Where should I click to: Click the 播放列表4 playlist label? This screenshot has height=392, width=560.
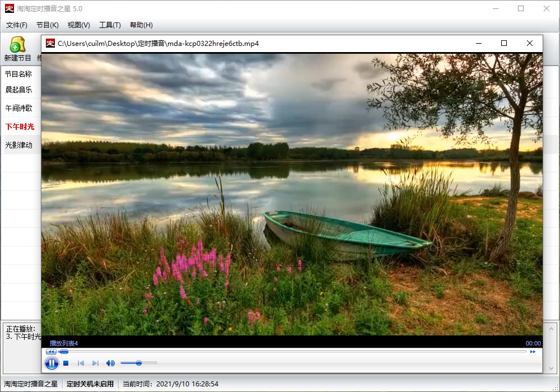[64, 343]
